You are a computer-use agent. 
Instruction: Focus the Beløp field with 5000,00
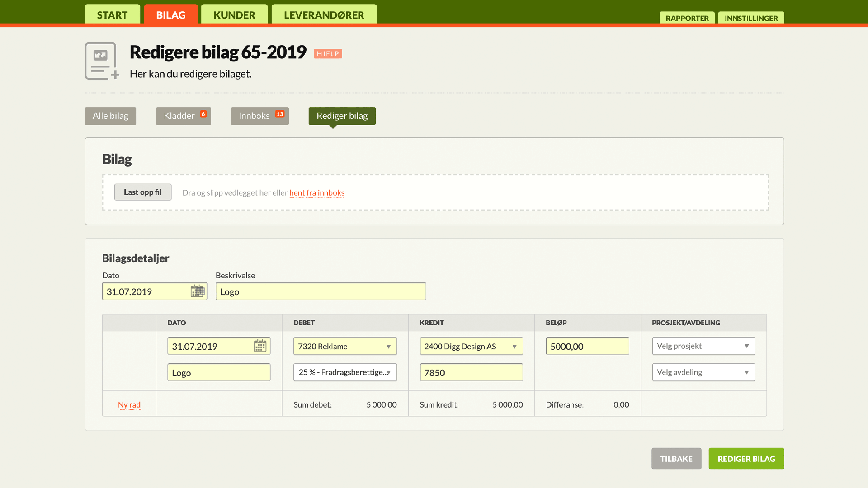[587, 346]
